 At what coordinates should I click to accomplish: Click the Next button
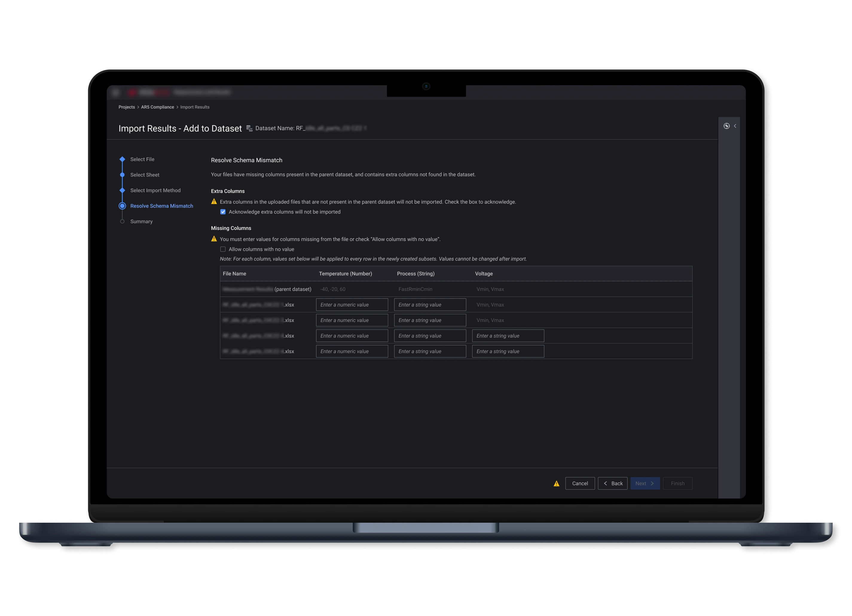pyautogui.click(x=645, y=484)
